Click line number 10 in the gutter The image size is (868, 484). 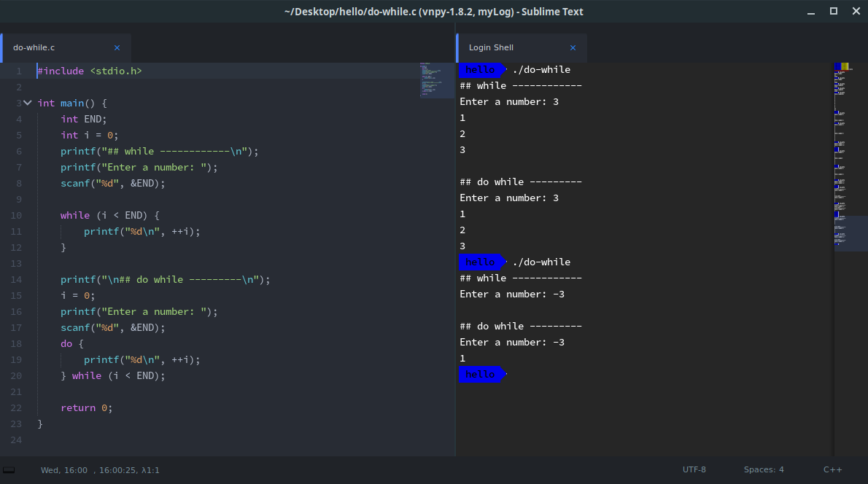[16, 215]
